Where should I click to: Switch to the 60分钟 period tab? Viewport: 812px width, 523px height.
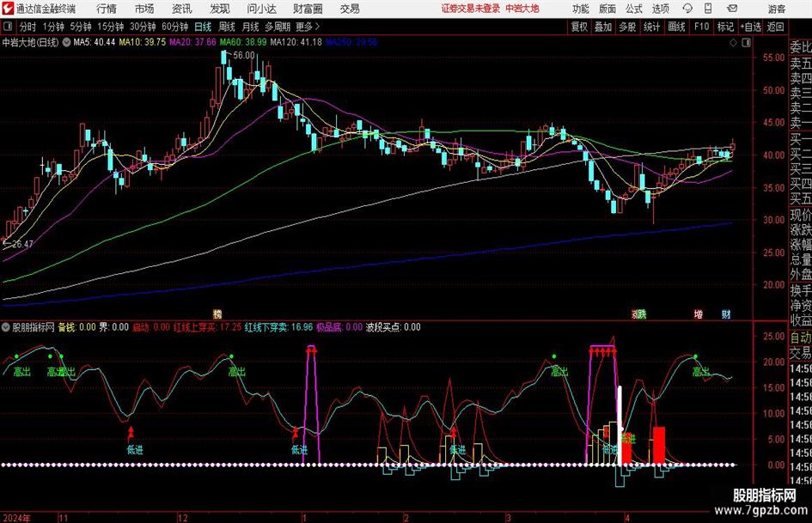[175, 27]
